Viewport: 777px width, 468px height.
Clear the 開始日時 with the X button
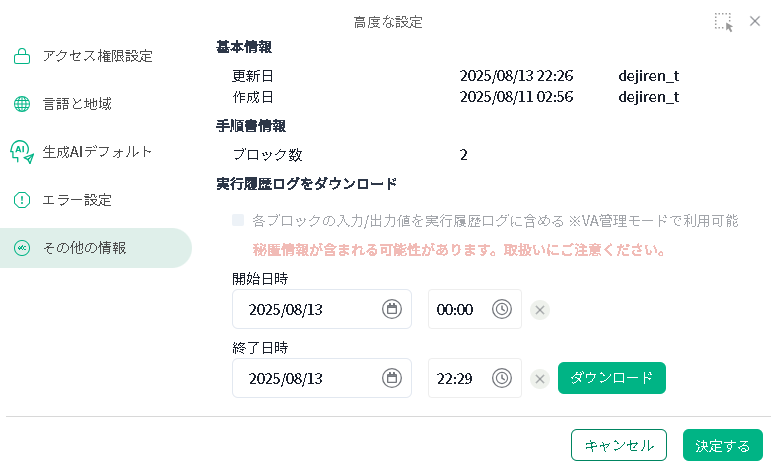click(540, 310)
